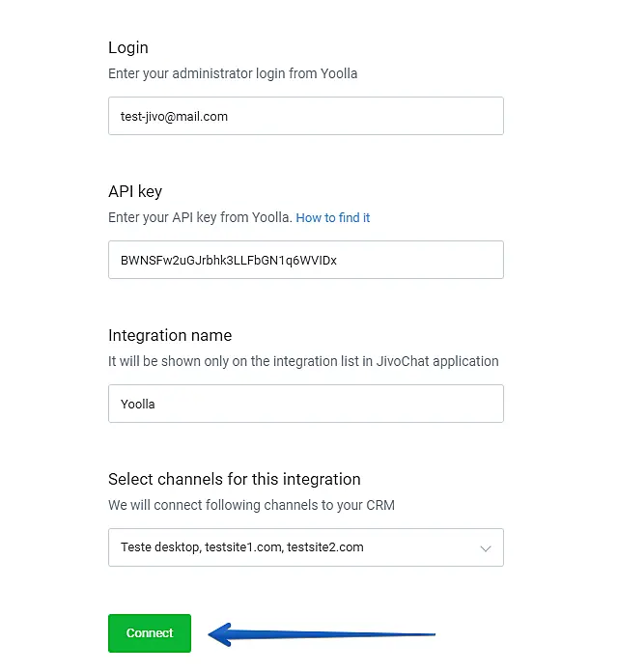Image resolution: width=617 pixels, height=672 pixels.
Task: Click the 'Integration name' heading label
Action: click(170, 336)
